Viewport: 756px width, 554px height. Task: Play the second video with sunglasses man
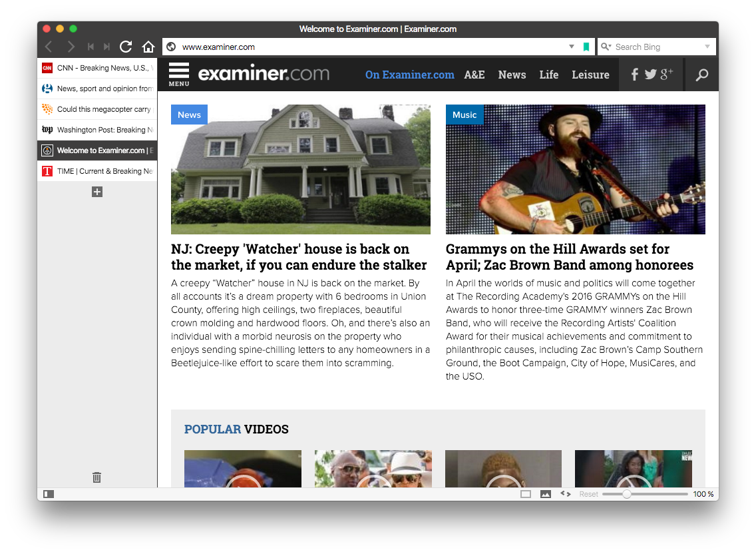point(373,469)
